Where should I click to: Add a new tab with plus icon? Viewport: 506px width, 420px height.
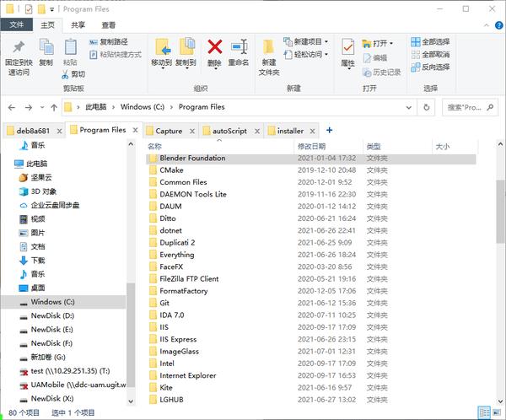tap(329, 130)
